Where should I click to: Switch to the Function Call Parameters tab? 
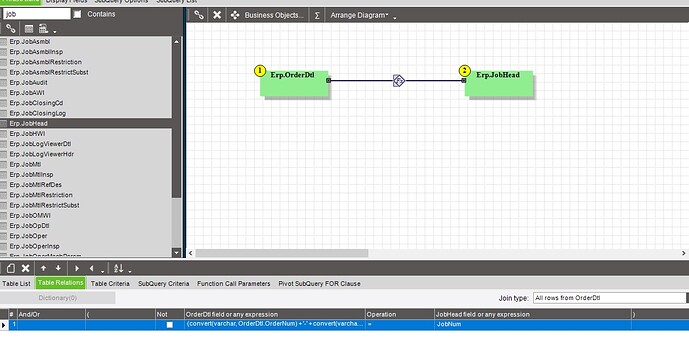tap(233, 283)
